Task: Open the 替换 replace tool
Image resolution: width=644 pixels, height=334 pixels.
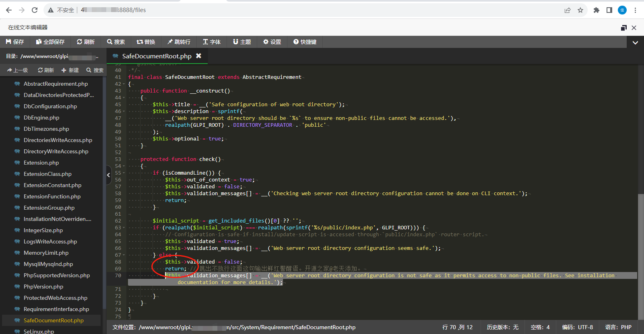Action: (x=146, y=42)
